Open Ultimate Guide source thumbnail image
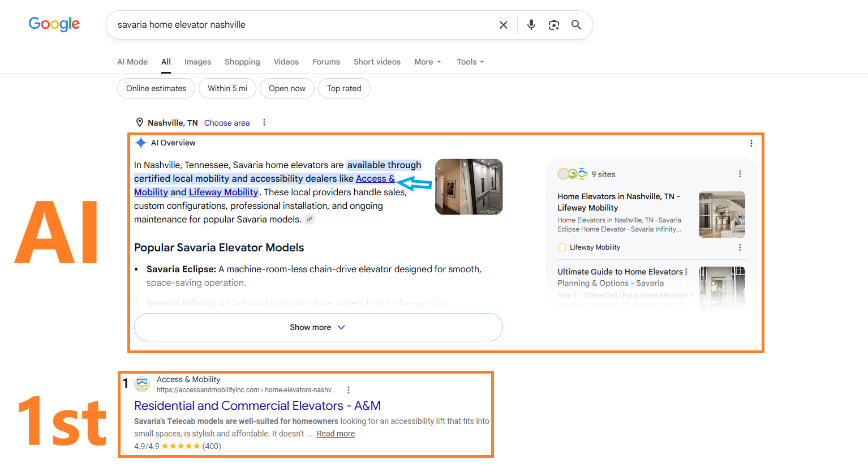Image resolution: width=868 pixels, height=467 pixels. click(x=722, y=289)
